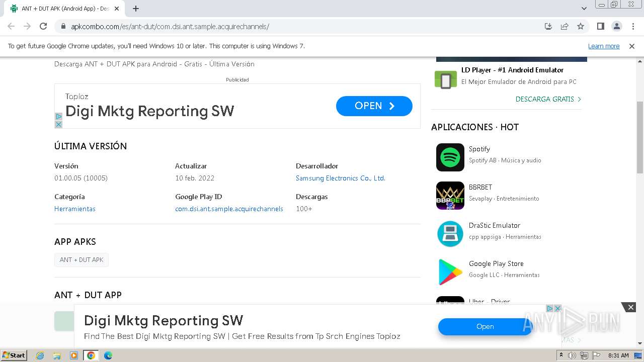Dismiss the Chrome update notification bar
The height and width of the screenshot is (362, 644).
632,46
